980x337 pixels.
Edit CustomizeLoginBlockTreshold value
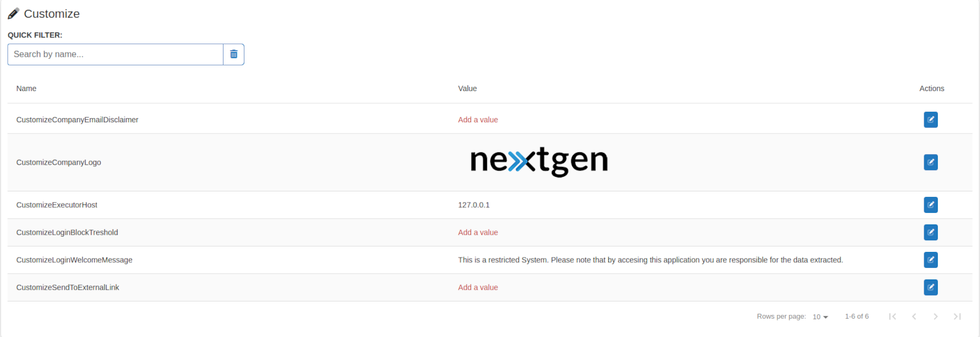pos(930,232)
